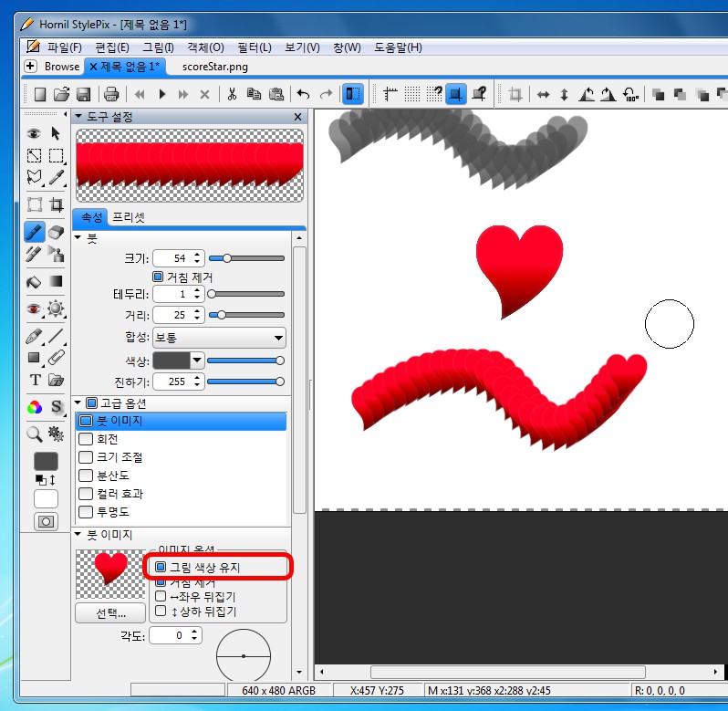728x711 pixels.
Task: Open the 필터(L) menu
Action: tap(255, 47)
